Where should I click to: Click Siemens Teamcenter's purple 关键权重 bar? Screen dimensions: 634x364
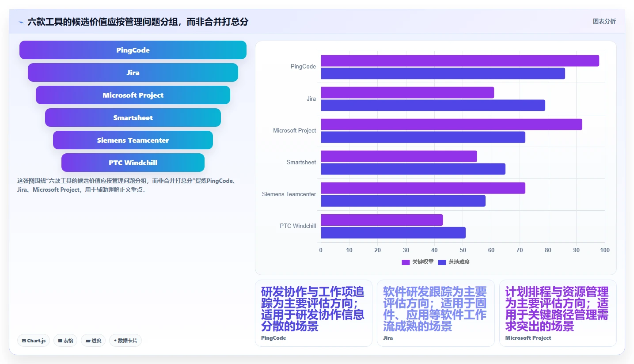pos(423,188)
